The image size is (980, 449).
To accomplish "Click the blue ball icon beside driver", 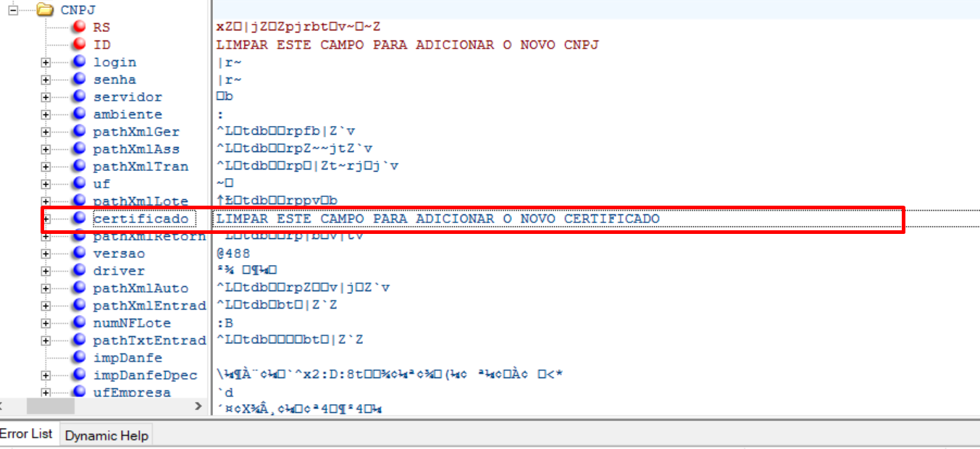I will [79, 271].
